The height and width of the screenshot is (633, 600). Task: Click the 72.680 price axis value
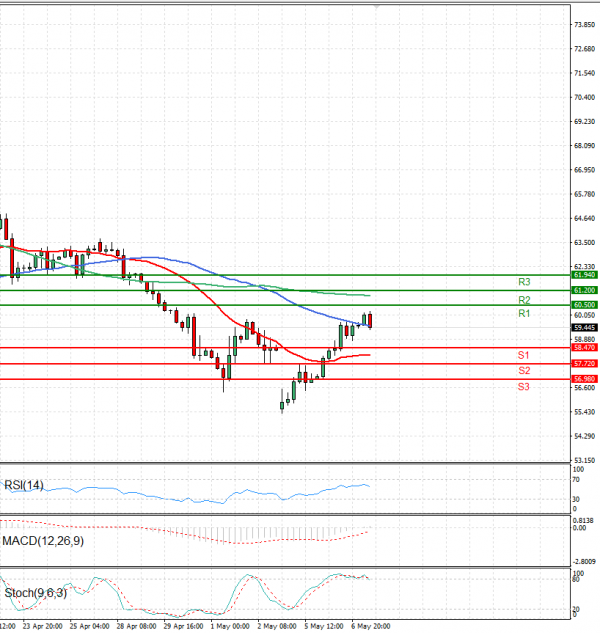(584, 49)
